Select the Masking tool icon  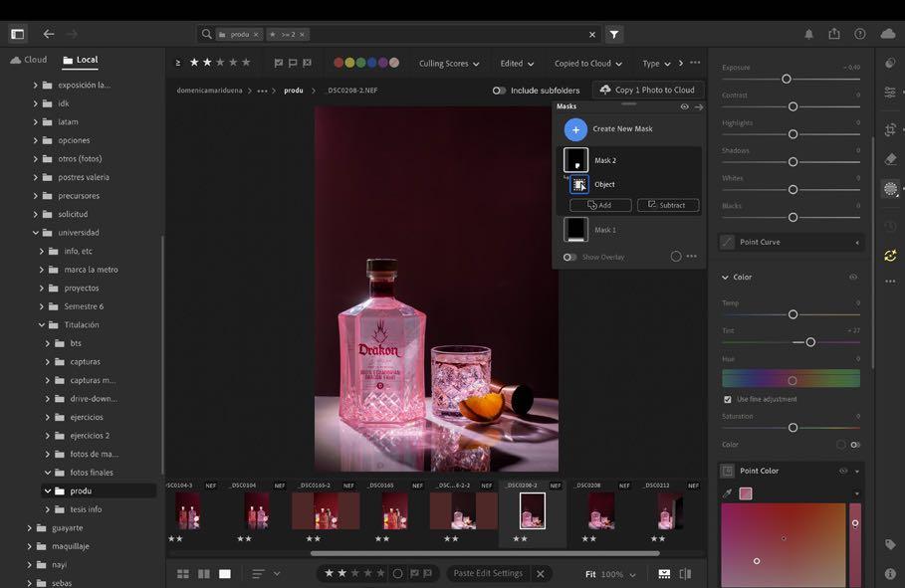[x=891, y=189]
